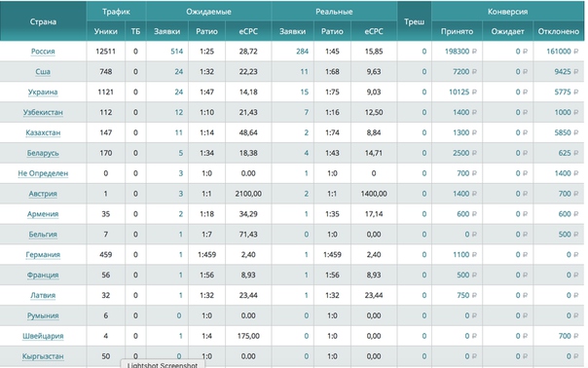This screenshot has height=368, width=588.
Task: Open Украина's 10125 accepted amount
Action: point(462,92)
